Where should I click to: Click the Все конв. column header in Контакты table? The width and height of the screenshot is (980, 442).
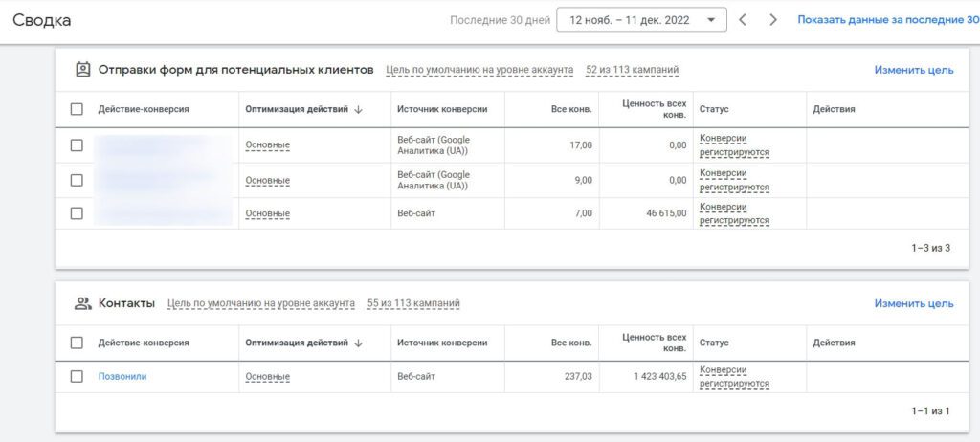tap(571, 343)
